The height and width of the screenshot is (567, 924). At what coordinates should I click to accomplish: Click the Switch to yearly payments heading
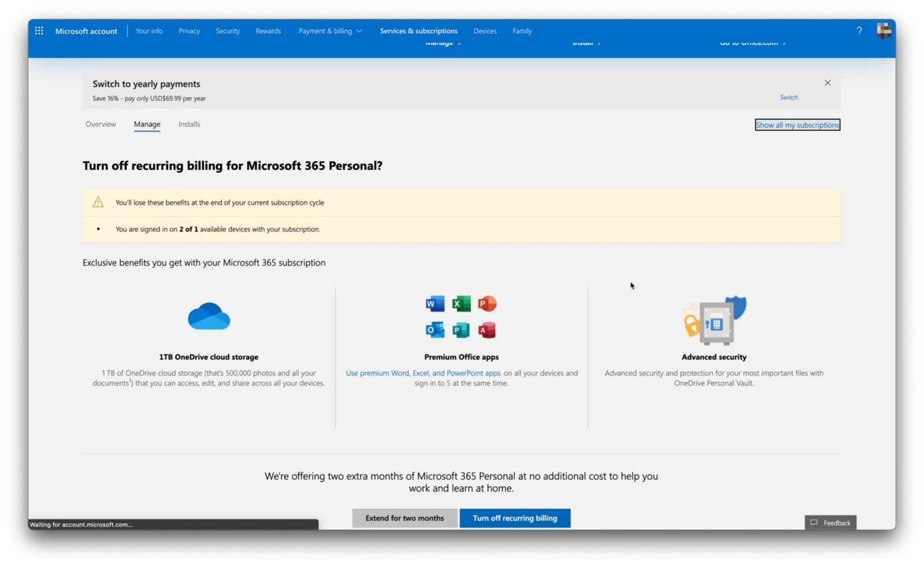[x=146, y=84]
